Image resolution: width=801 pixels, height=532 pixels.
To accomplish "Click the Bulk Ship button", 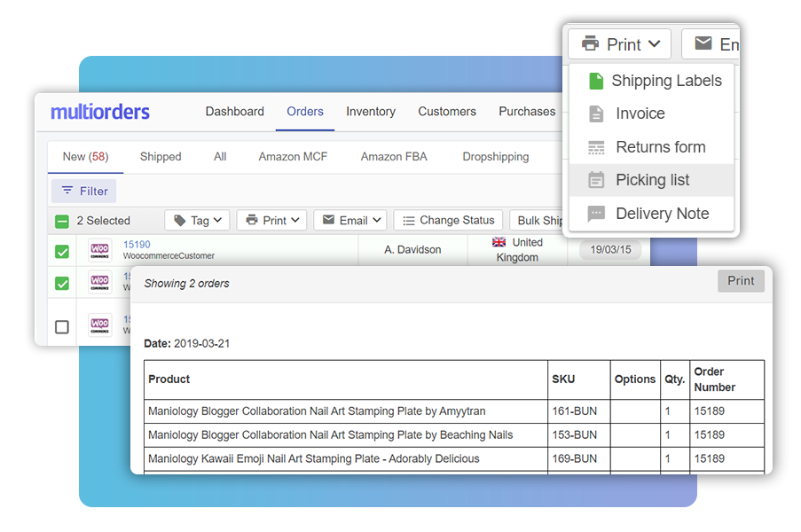I will [537, 220].
